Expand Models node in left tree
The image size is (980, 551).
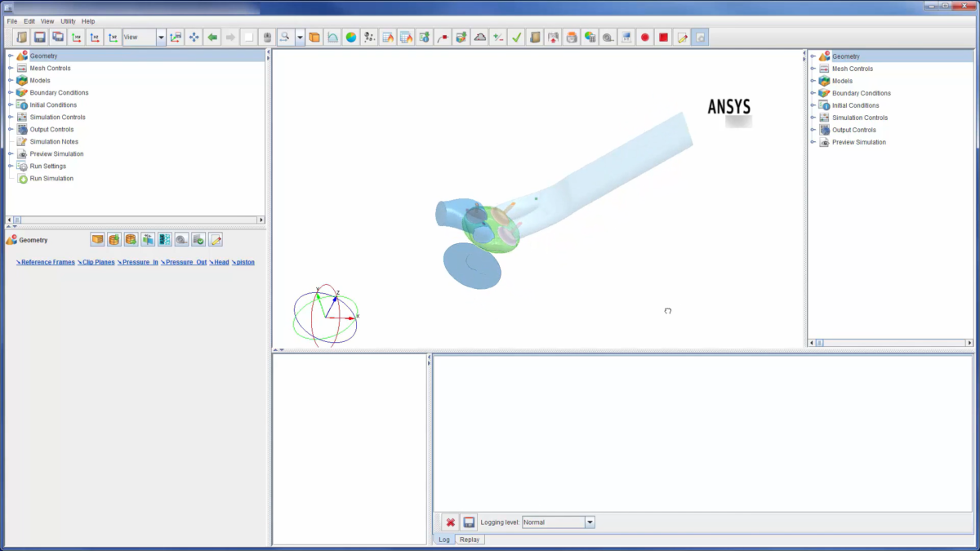tap(11, 80)
